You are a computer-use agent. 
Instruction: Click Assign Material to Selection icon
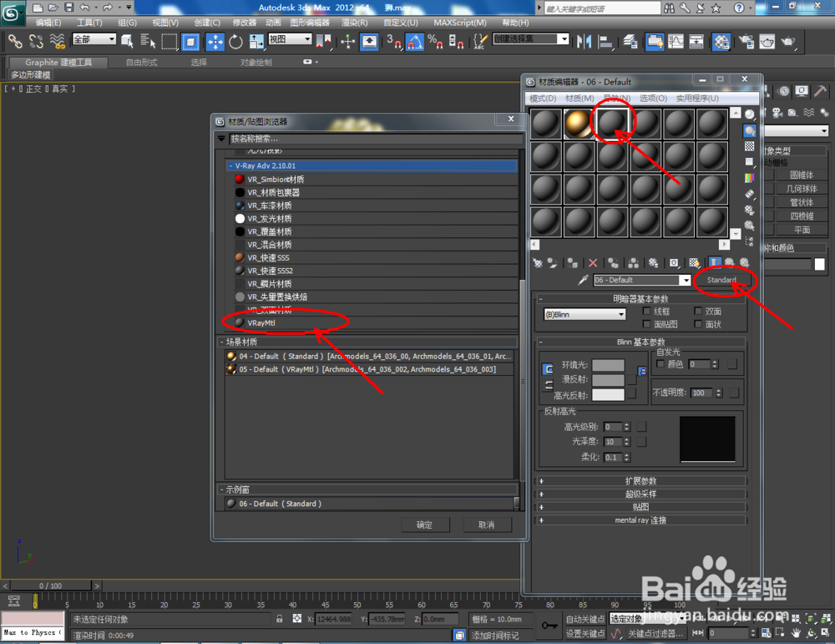coord(573,262)
